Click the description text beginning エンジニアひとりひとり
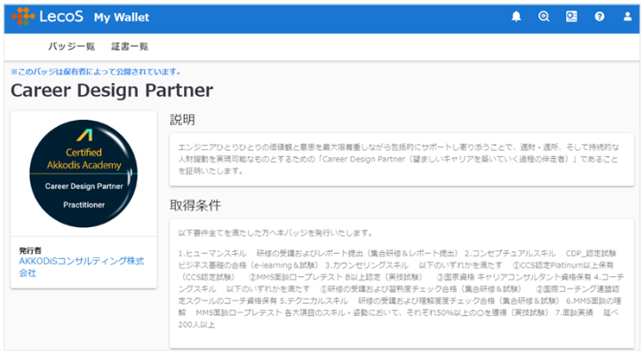This screenshot has height=355, width=644. [399, 159]
